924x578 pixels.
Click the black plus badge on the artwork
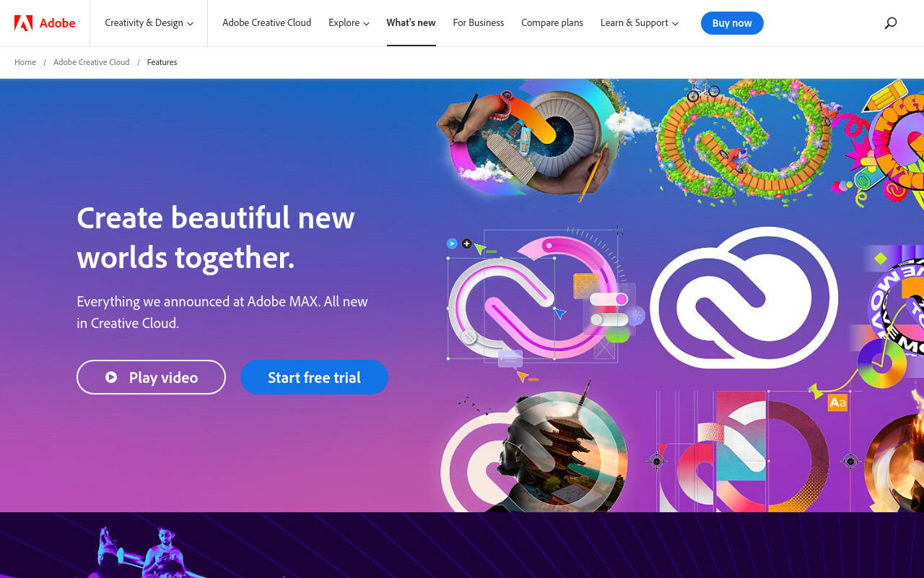point(466,243)
